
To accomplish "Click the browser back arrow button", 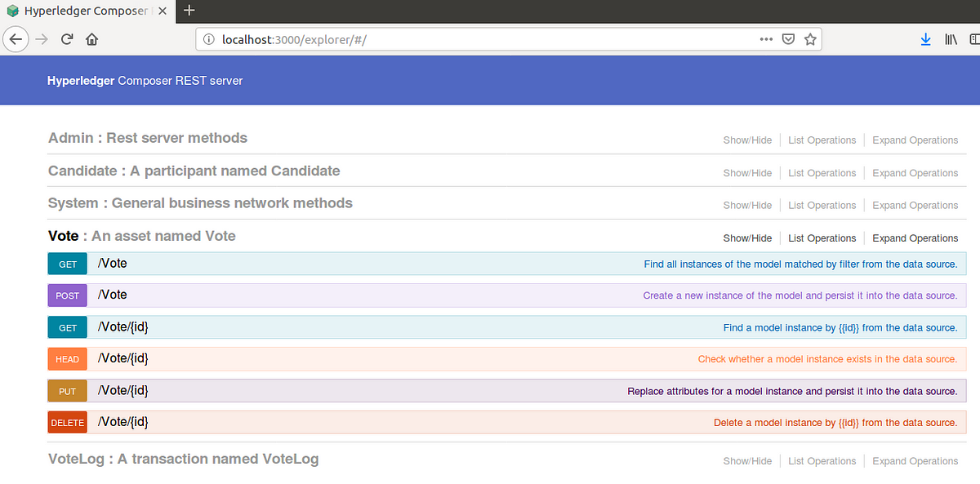I will pos(16,39).
